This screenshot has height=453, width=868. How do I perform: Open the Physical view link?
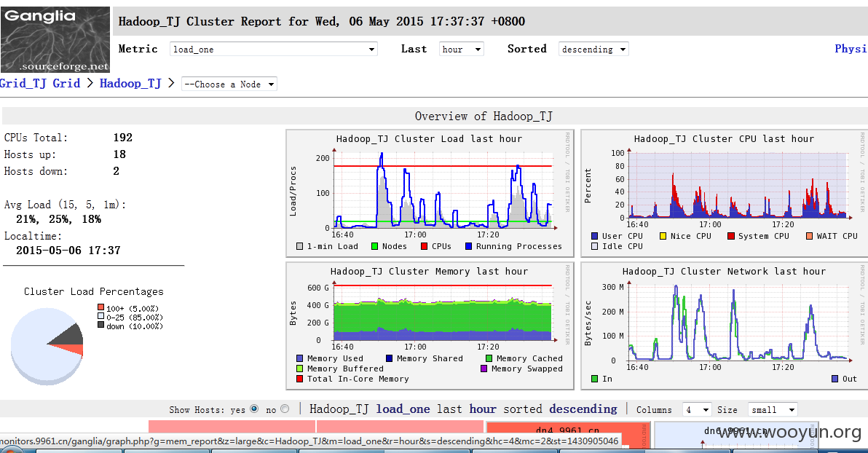(851, 49)
